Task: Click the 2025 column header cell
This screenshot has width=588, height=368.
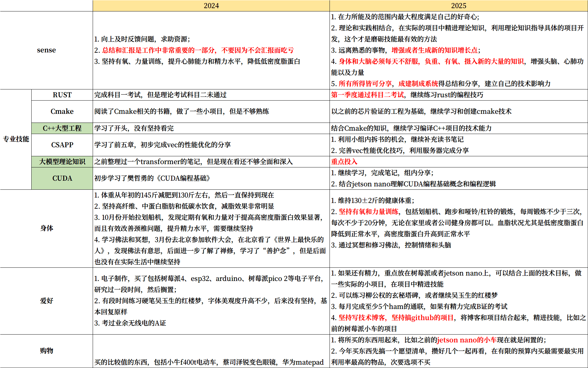Action: point(458,6)
